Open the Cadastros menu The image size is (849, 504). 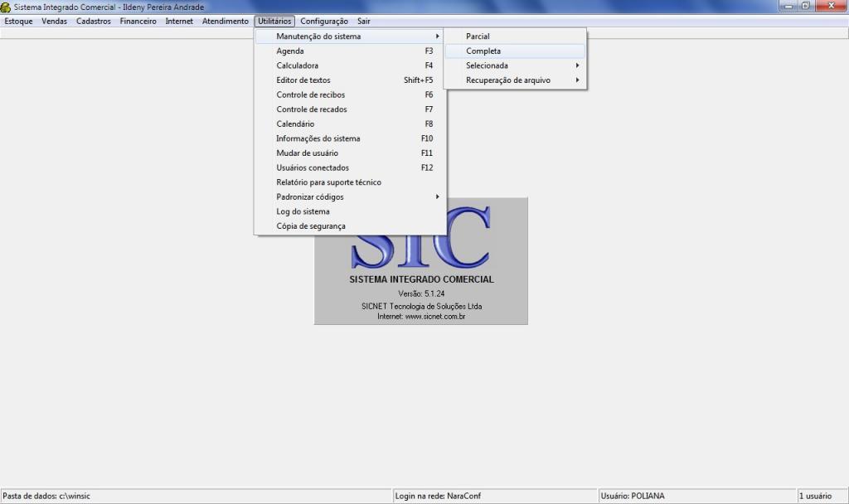93,21
